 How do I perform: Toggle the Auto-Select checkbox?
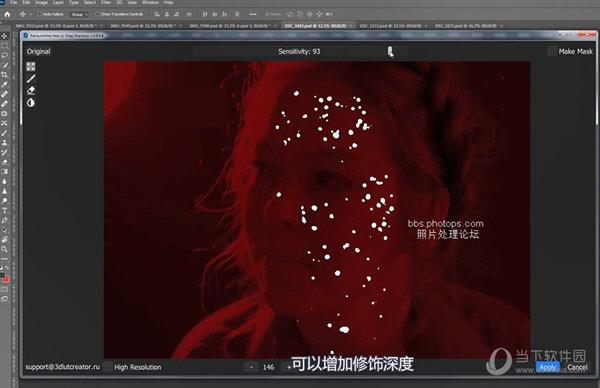pos(39,14)
